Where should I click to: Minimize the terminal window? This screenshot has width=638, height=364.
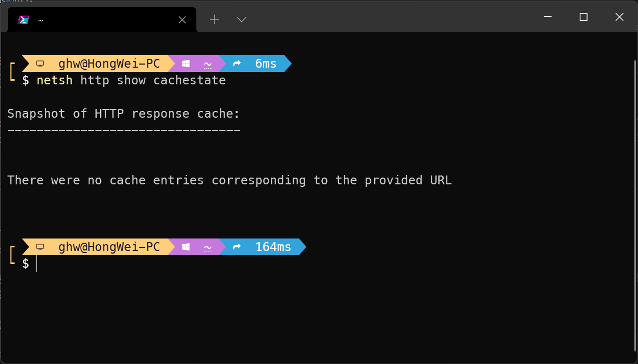tap(547, 17)
